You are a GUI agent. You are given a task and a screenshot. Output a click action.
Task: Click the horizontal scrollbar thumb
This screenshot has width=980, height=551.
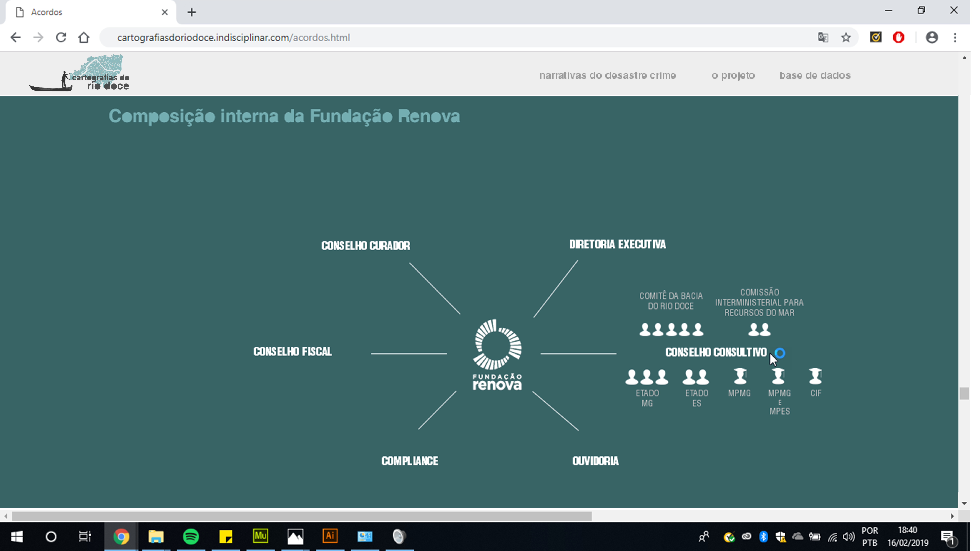tap(302, 516)
